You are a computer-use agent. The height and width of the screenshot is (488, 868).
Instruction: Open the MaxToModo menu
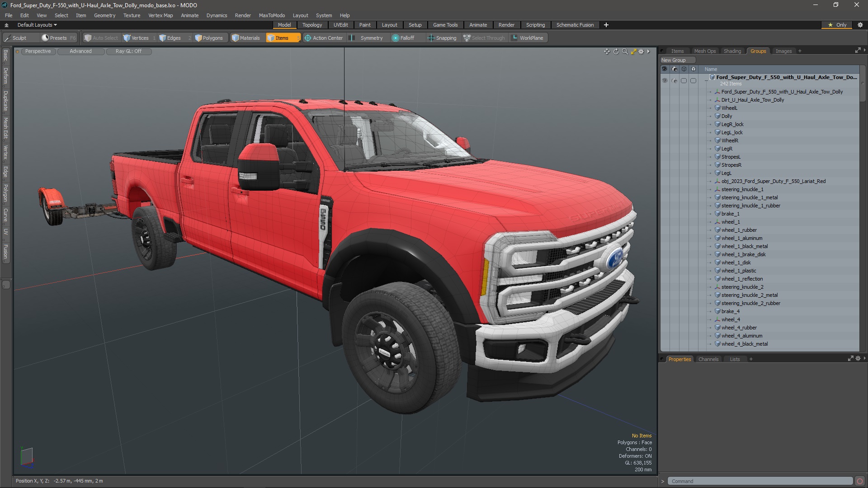click(x=272, y=15)
